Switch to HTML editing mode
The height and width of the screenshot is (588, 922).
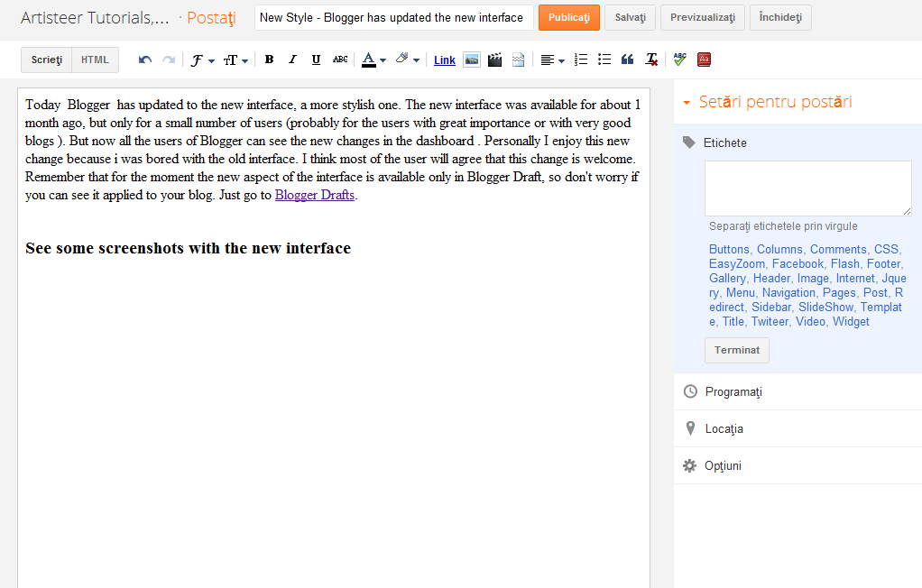tap(95, 60)
